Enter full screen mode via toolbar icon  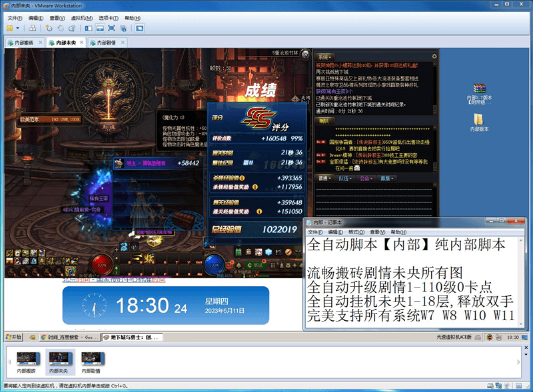click(x=111, y=28)
